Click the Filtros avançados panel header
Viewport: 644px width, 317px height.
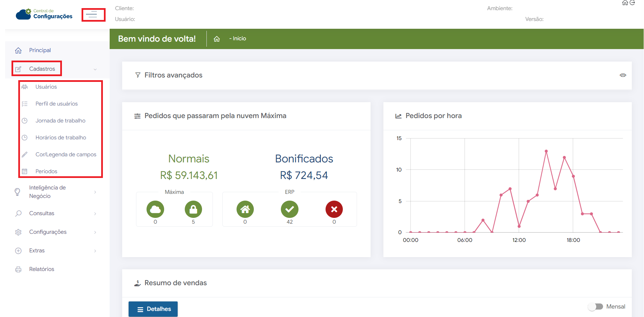(173, 75)
